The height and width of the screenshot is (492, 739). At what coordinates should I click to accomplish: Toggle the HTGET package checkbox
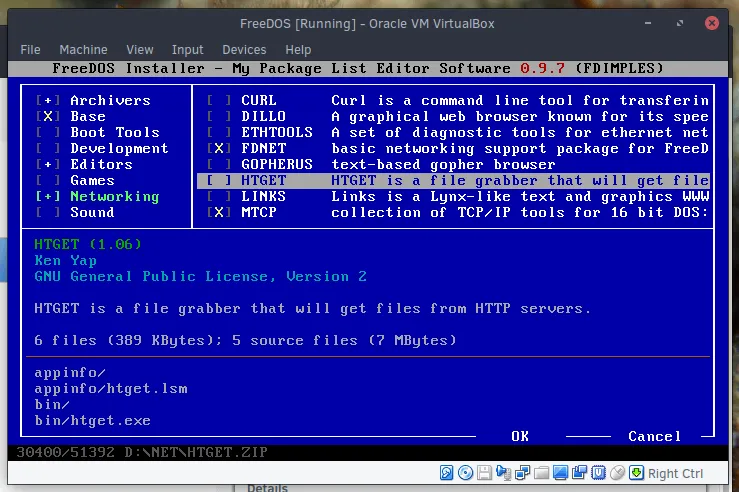click(220, 181)
